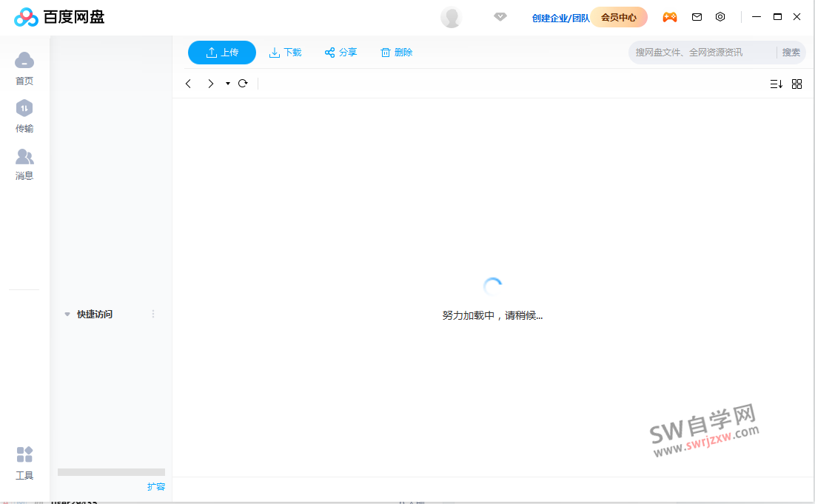This screenshot has width=815, height=504.
Task: Focus the 搜网盘文件 search field
Action: [702, 53]
